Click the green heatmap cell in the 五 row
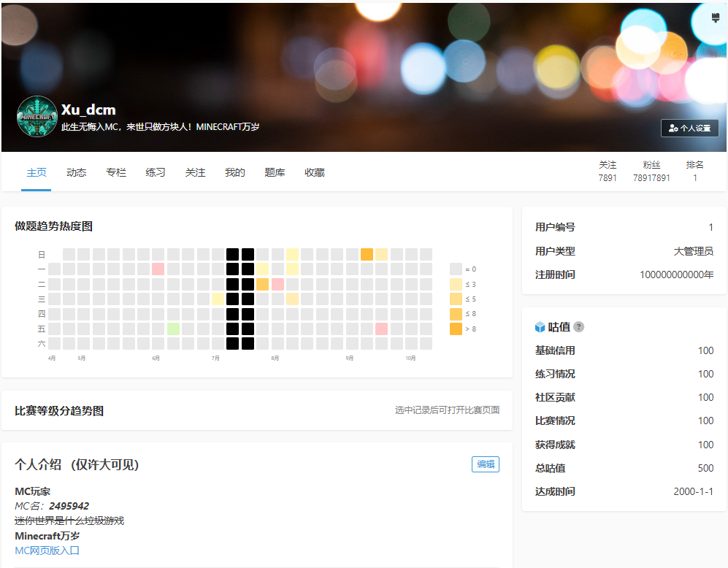The width and height of the screenshot is (728, 568). pos(173,329)
